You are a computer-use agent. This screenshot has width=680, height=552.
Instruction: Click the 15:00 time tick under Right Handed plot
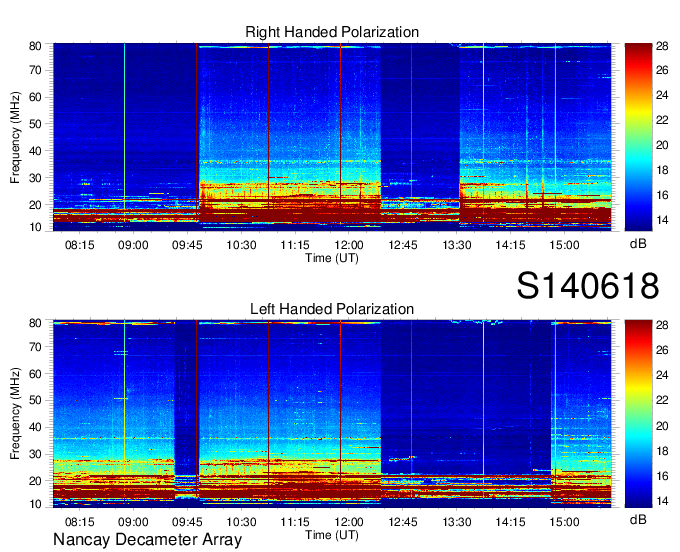[x=564, y=245]
